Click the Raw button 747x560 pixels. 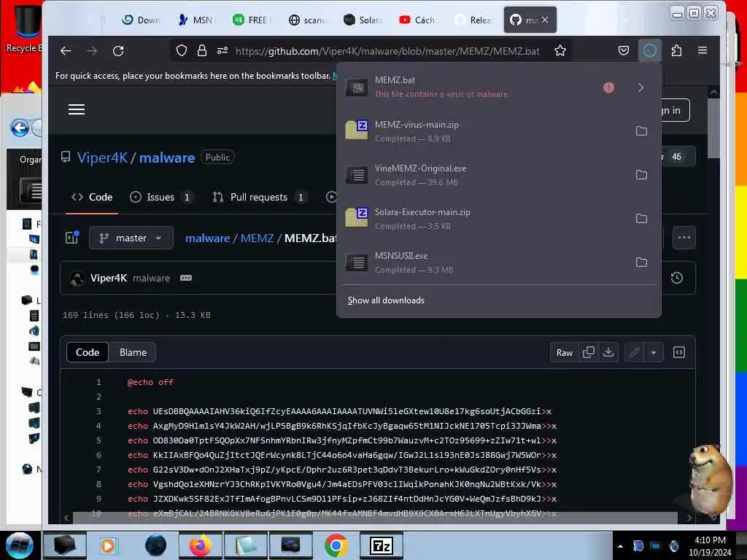tap(565, 352)
